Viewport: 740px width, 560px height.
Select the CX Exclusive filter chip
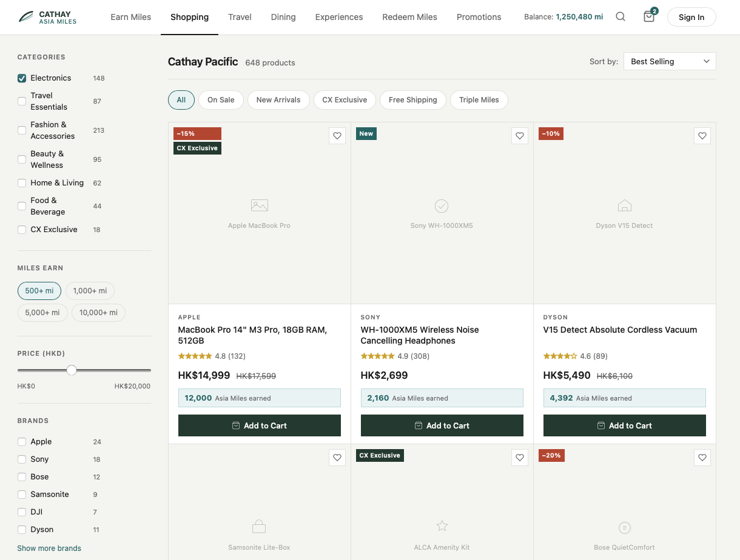click(345, 100)
